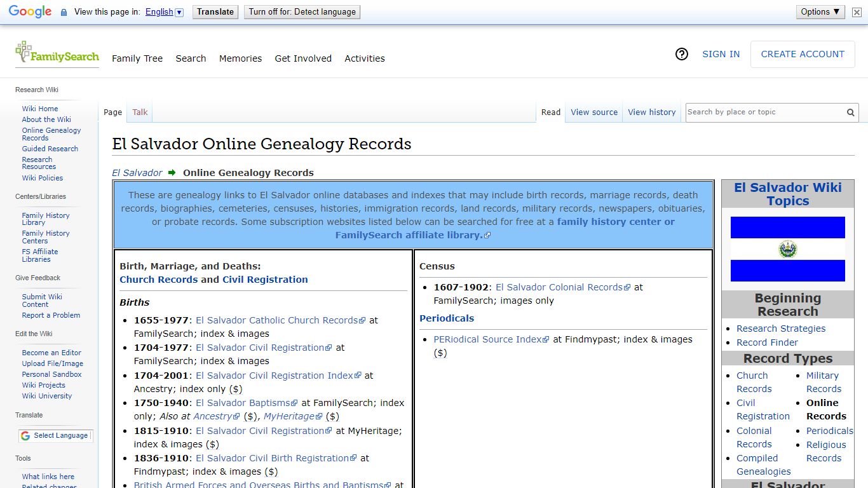Click the Google logo in translate bar

coord(30,12)
